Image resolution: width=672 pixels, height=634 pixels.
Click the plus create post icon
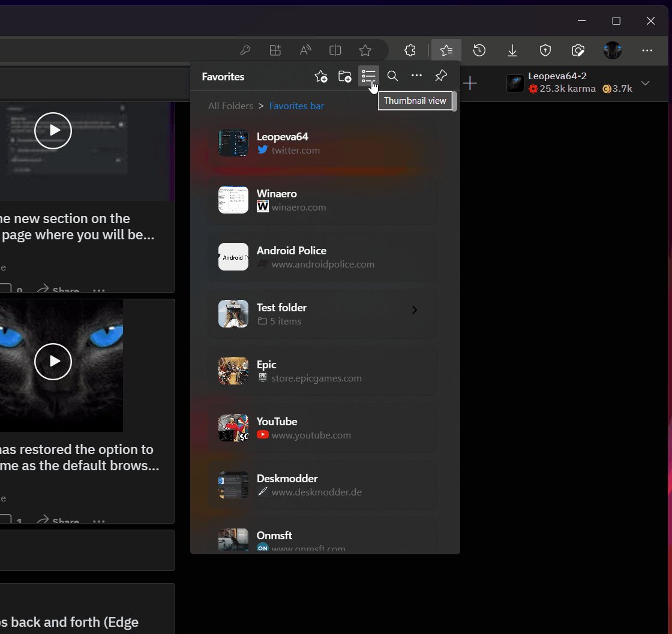tap(470, 83)
